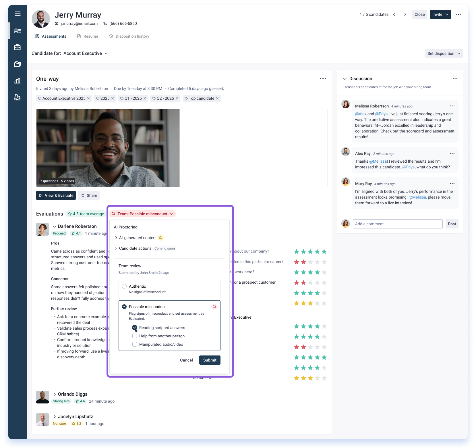Go to the next candidate arrow
The height and width of the screenshot is (448, 476).
(x=405, y=14)
